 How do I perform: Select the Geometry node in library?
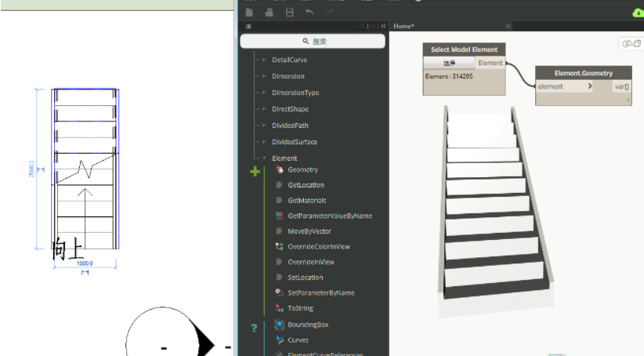[x=302, y=169]
